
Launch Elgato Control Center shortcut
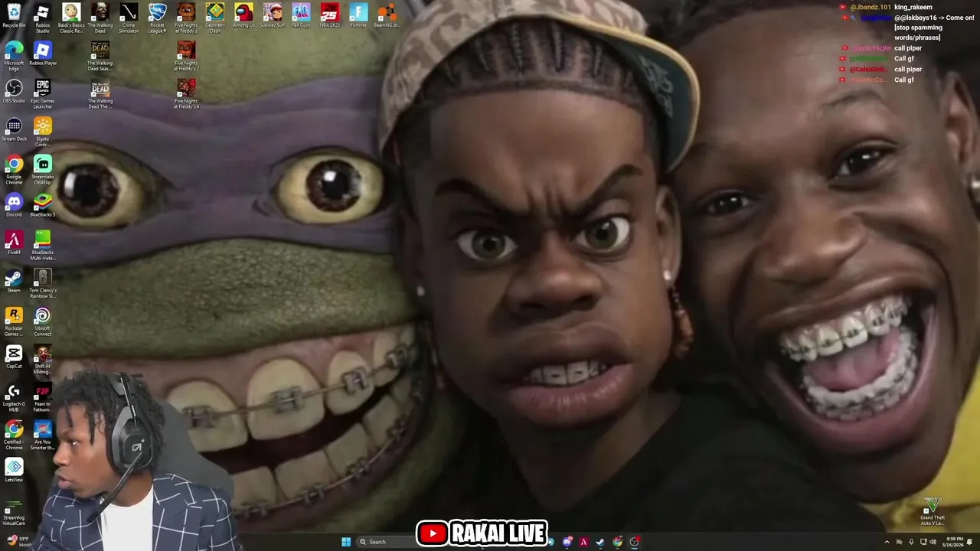coord(43,132)
